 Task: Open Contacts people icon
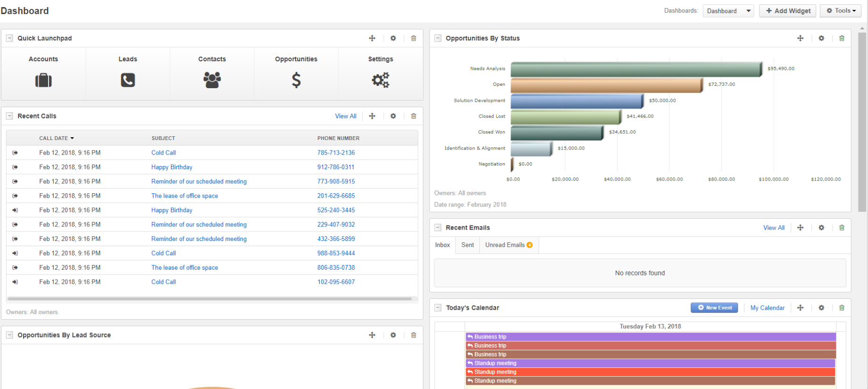212,80
